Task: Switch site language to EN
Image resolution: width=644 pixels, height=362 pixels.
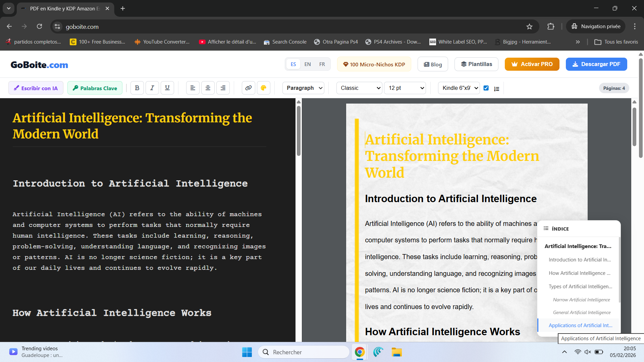Action: (x=307, y=64)
